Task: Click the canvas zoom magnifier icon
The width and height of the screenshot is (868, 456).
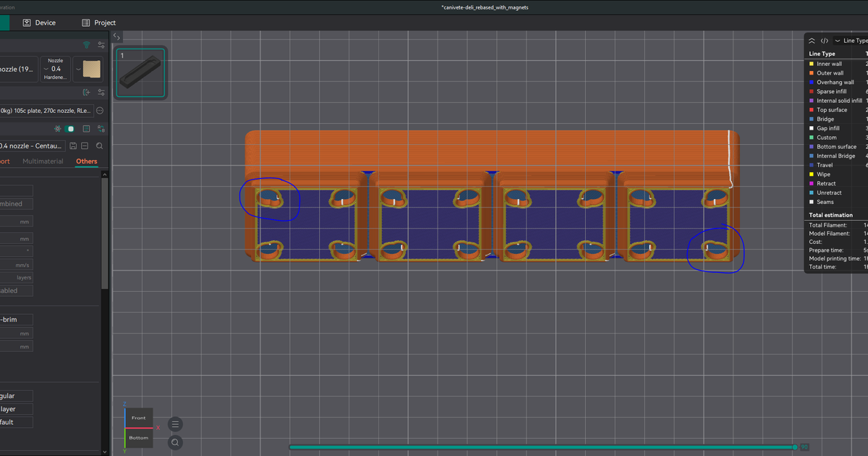Action: point(176,442)
